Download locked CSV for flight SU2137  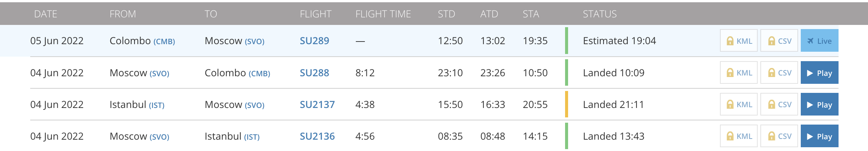point(779,105)
